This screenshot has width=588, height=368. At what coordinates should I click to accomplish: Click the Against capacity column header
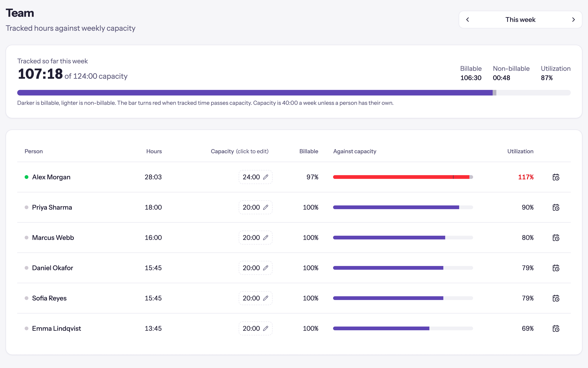pyautogui.click(x=354, y=151)
